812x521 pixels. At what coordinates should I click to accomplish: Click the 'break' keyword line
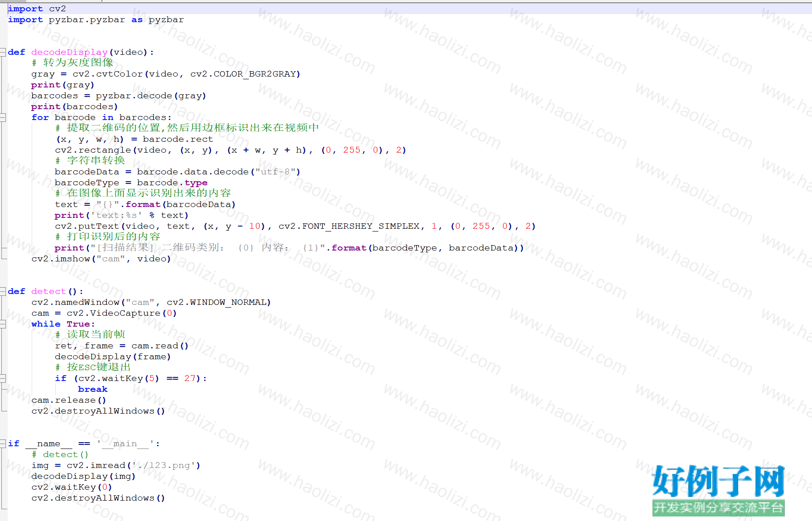tap(93, 389)
